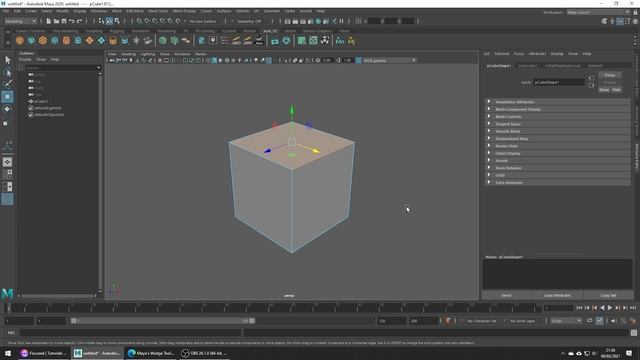The image size is (640, 360).
Task: Toggle the audio mute speaker icon
Action: [x=614, y=321]
